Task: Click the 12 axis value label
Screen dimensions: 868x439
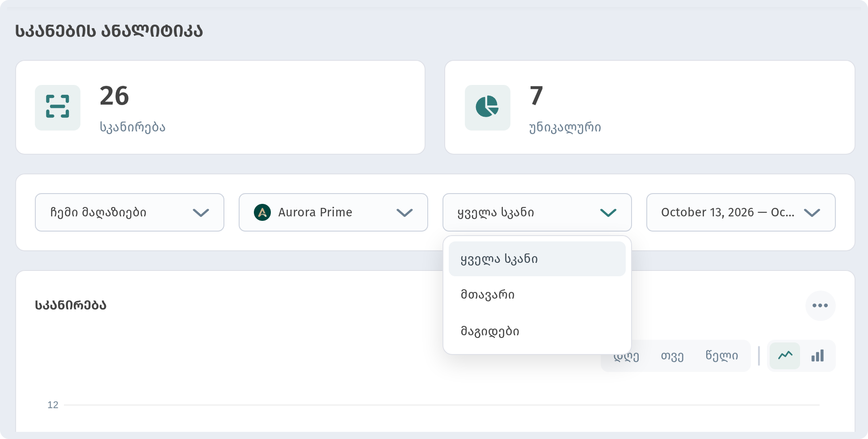Action: [x=53, y=405]
